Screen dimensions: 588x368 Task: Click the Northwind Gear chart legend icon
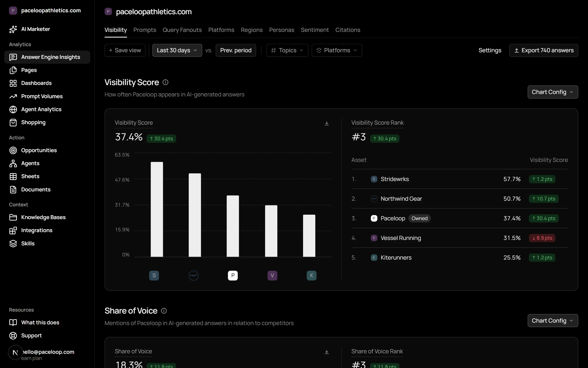coord(194,276)
